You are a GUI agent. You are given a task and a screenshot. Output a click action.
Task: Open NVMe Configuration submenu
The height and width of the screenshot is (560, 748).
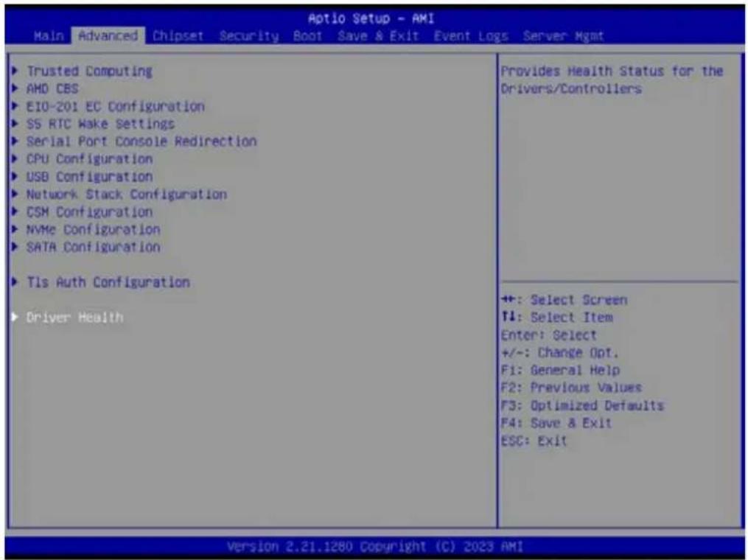click(94, 230)
